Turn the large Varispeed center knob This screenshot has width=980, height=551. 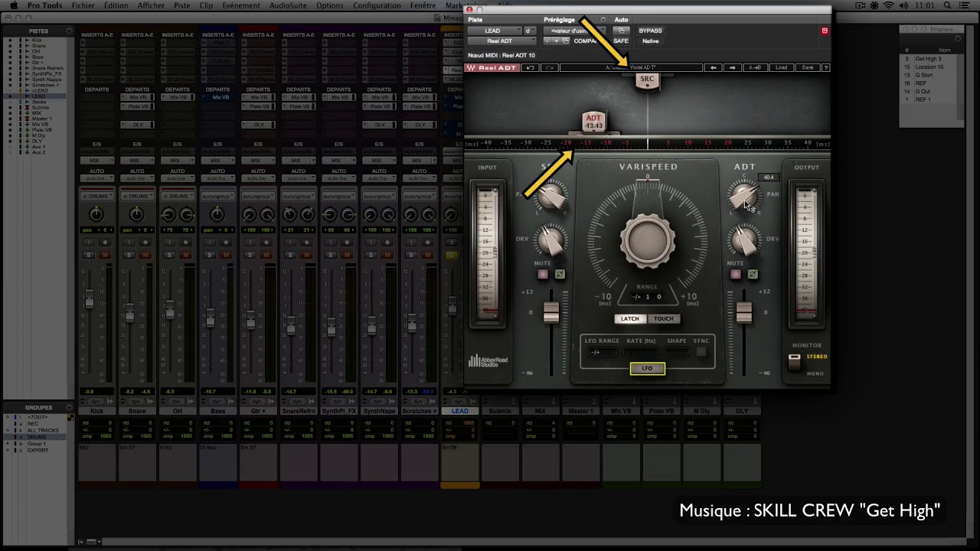coord(648,241)
